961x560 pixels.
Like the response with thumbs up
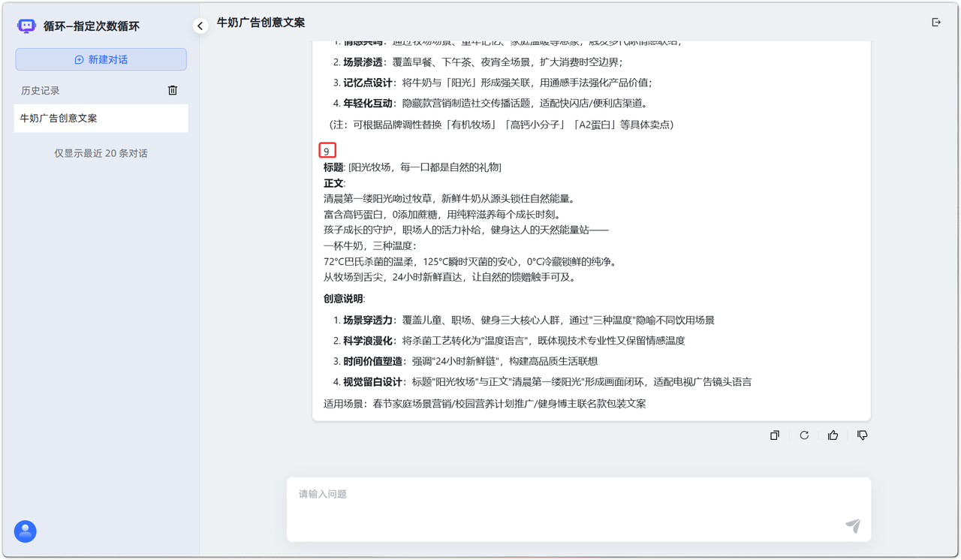coord(833,435)
